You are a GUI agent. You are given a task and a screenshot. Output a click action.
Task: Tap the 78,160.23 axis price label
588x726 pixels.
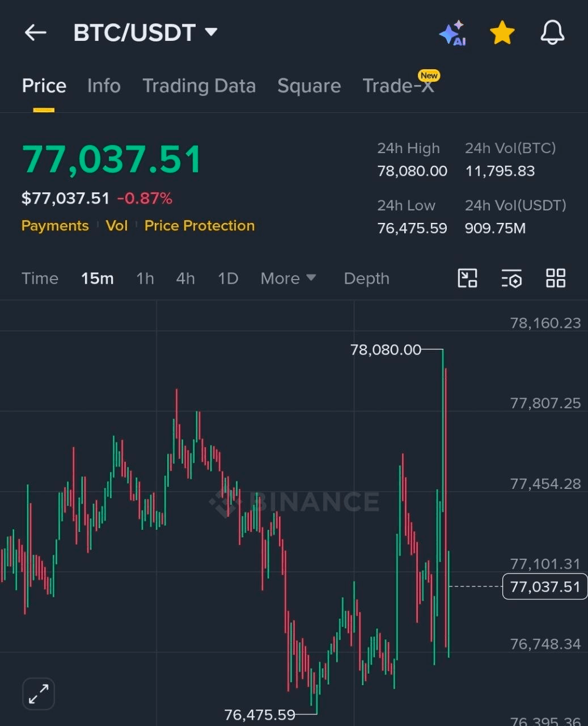(545, 323)
